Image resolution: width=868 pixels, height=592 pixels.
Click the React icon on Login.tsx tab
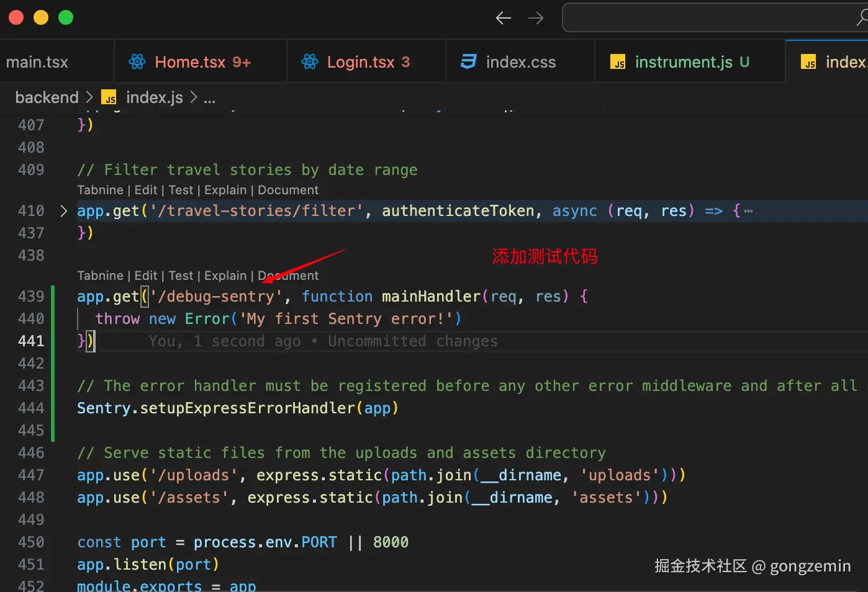pyautogui.click(x=310, y=62)
